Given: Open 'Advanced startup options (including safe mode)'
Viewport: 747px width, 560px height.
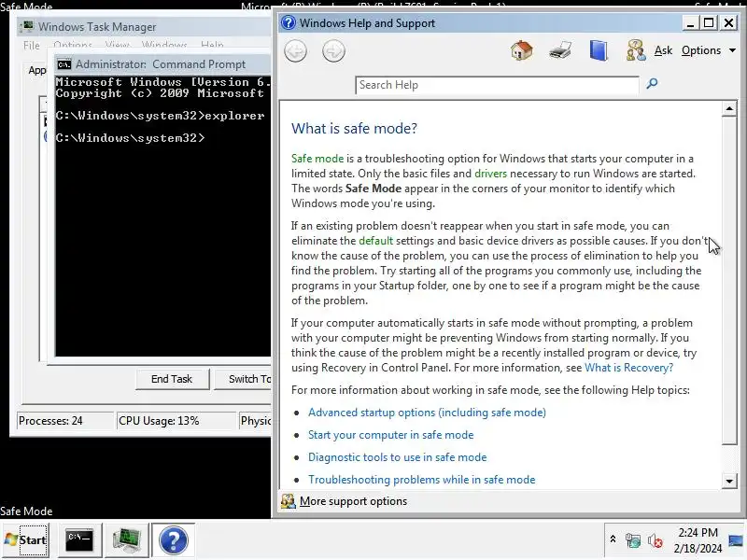Looking at the screenshot, I should point(427,413).
